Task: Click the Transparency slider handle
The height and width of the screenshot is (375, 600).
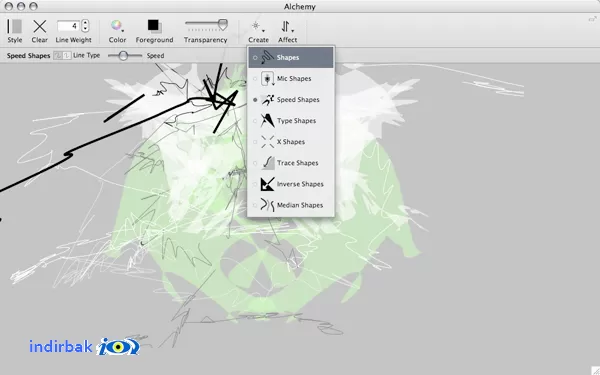Action: click(x=223, y=25)
